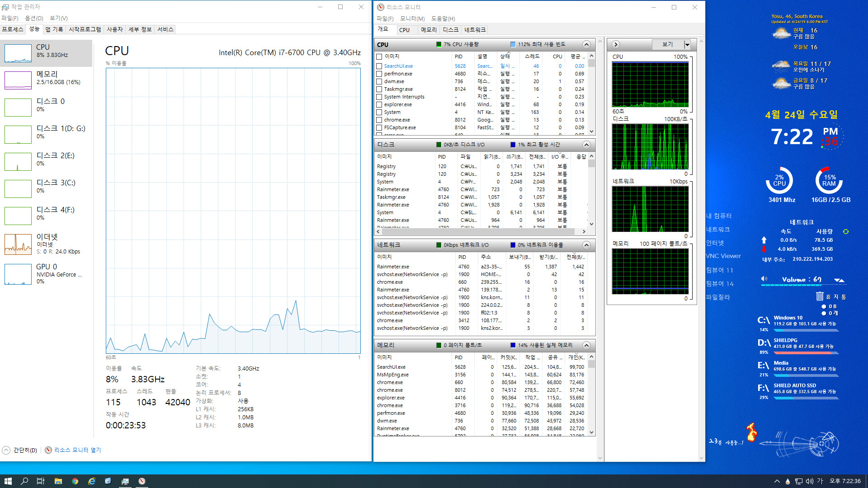Check the chrome.exe process checkbox in CPU list

379,120
